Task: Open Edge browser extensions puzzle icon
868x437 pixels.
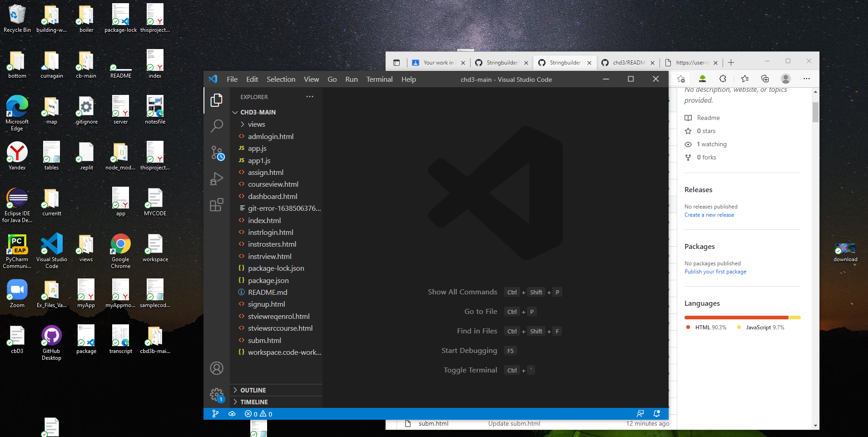Action: point(723,79)
